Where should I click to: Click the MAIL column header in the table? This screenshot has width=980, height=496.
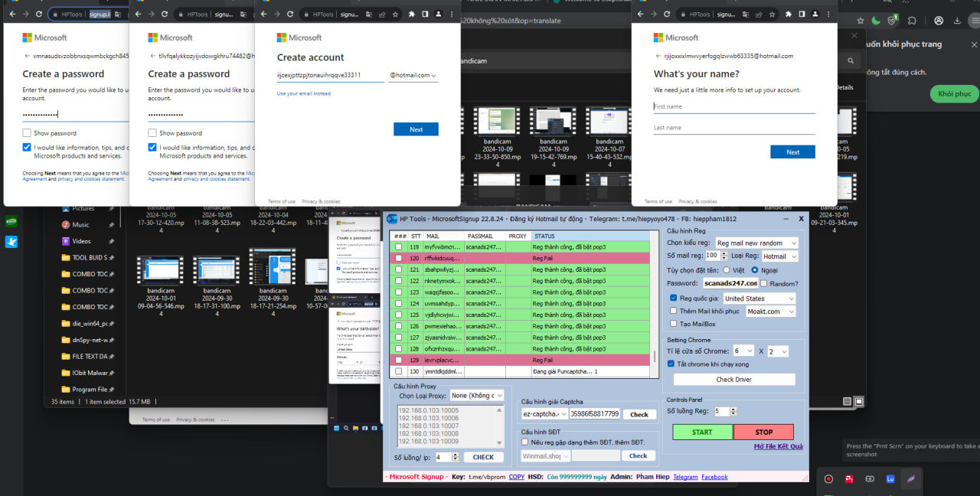pos(433,237)
